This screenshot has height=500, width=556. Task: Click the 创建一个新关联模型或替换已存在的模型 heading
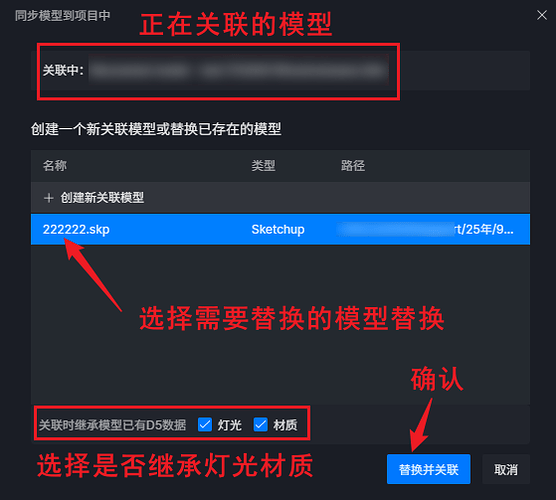point(156,129)
